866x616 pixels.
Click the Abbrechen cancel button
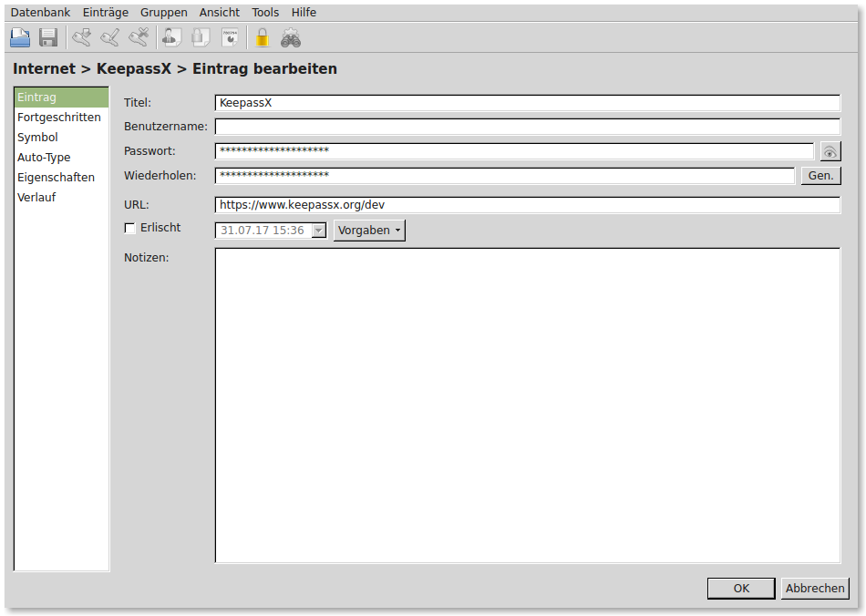(x=815, y=589)
